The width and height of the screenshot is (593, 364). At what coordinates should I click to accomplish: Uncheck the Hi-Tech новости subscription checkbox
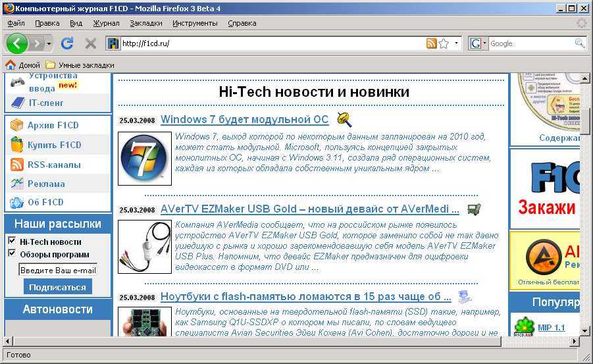pos(12,241)
